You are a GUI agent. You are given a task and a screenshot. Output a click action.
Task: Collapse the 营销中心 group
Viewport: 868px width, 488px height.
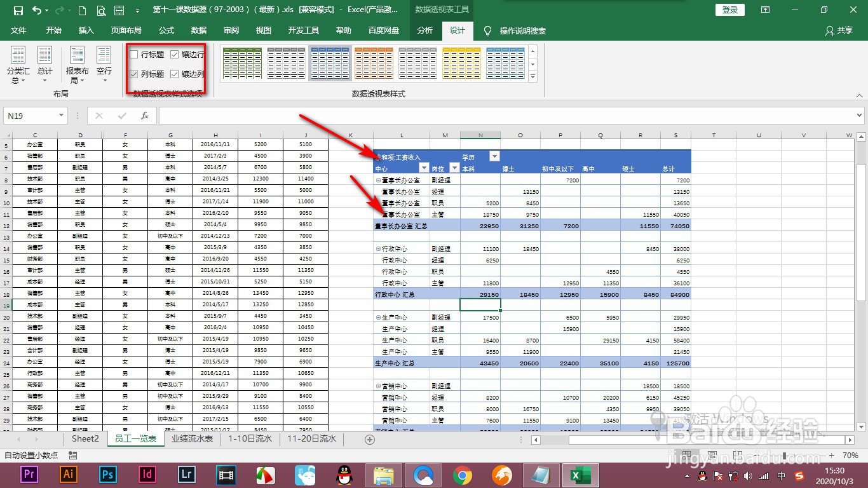378,386
